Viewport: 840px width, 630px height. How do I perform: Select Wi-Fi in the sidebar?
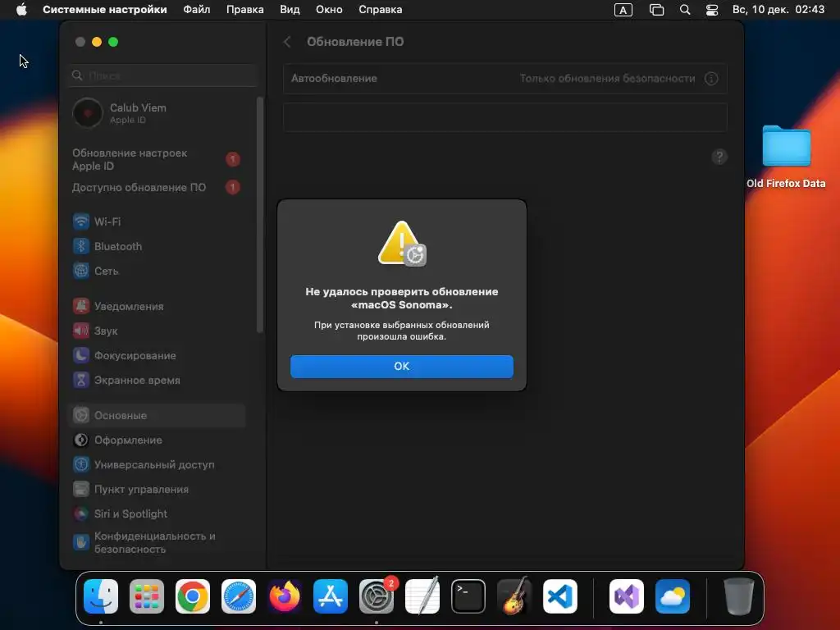point(157,221)
